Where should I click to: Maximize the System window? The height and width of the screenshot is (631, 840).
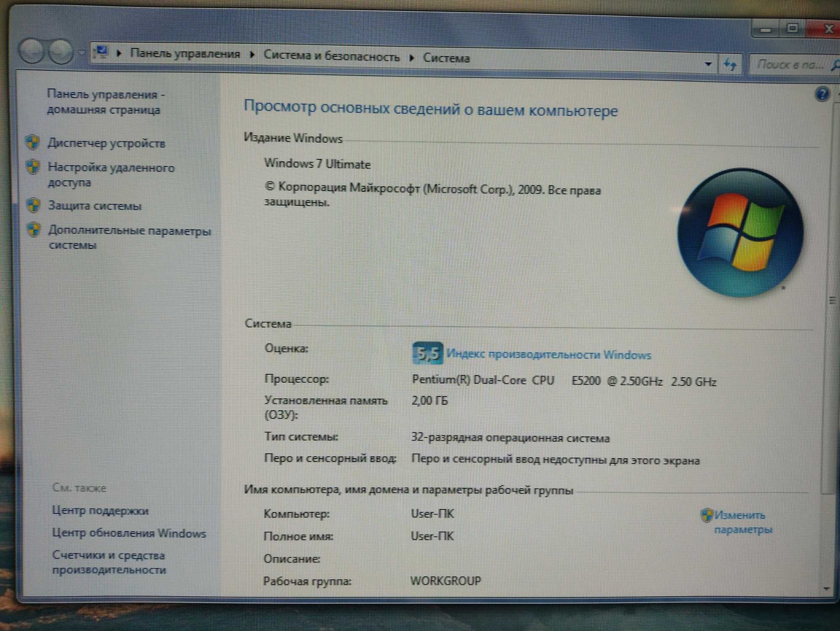point(792,29)
